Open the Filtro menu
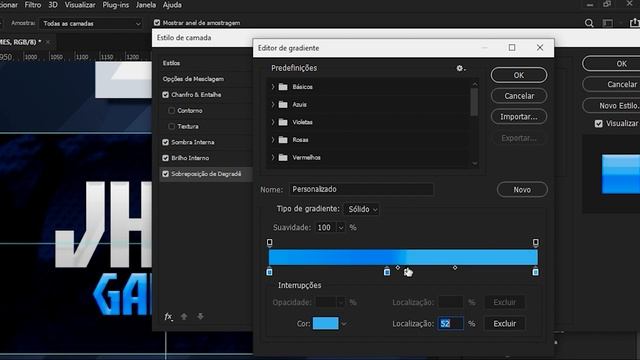 point(33,5)
